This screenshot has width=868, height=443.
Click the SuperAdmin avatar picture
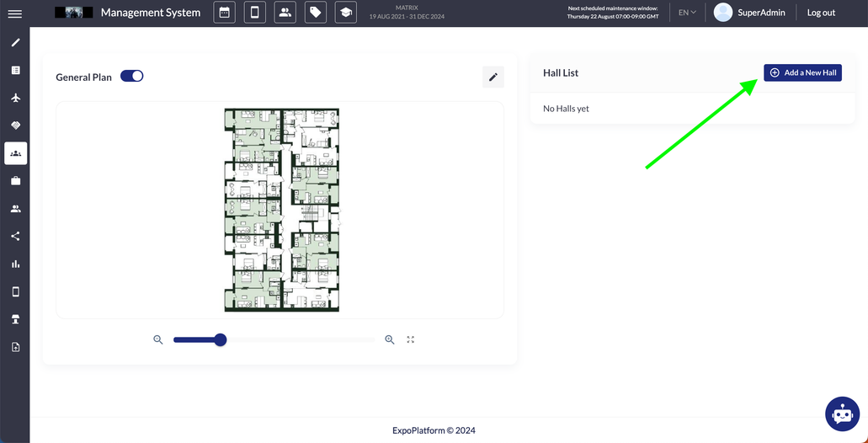[x=723, y=13]
